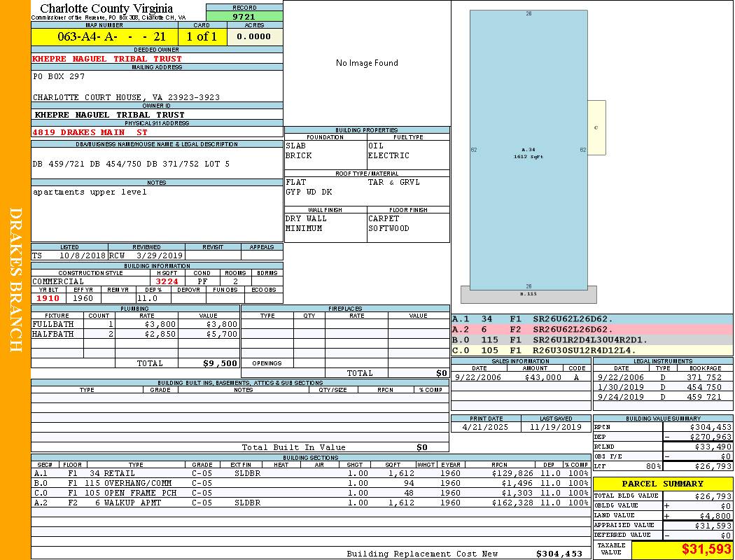Click the '1 of 1' card indicator
Viewport: 735px width, 560px height.
(202, 36)
